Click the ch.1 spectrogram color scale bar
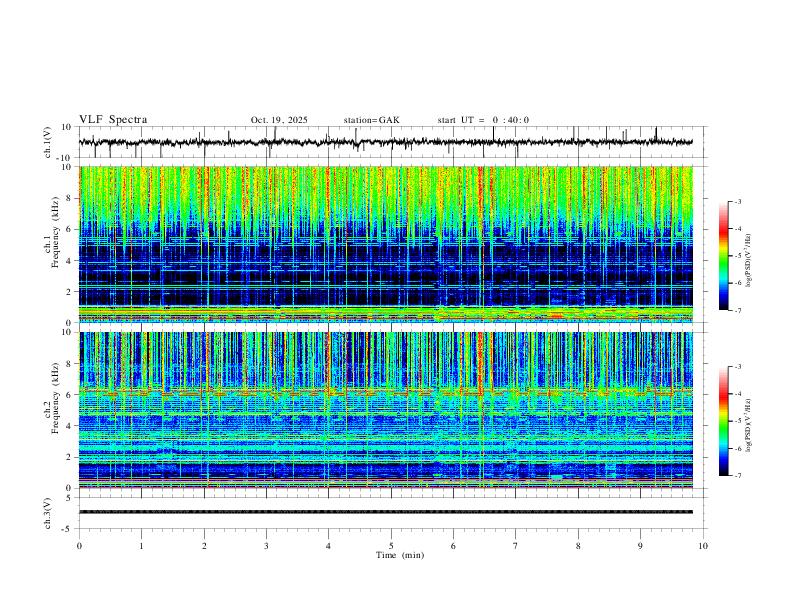792x612 pixels. (723, 256)
